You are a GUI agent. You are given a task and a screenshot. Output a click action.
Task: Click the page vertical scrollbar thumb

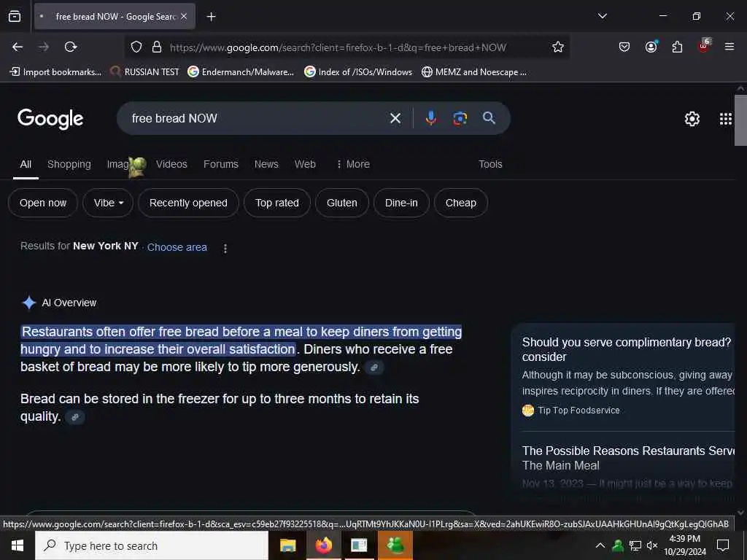point(740,120)
